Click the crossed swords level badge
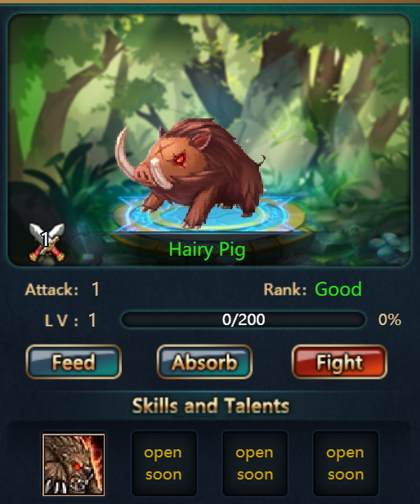420x504 pixels. tap(47, 242)
